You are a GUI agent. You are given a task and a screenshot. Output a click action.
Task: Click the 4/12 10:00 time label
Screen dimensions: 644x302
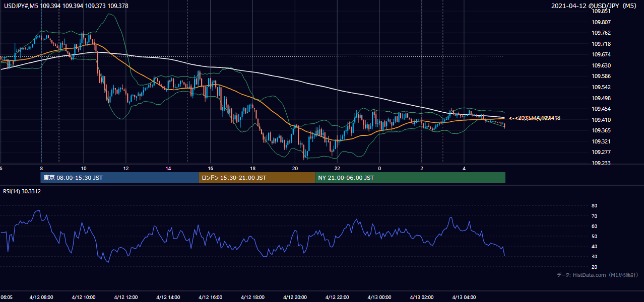[x=84, y=297]
